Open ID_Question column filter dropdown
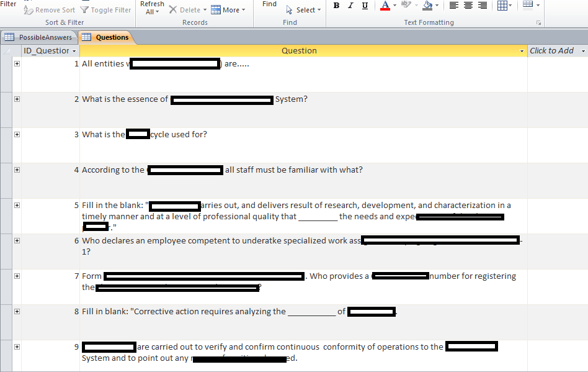Image resolution: width=588 pixels, height=372 pixels. click(x=74, y=51)
